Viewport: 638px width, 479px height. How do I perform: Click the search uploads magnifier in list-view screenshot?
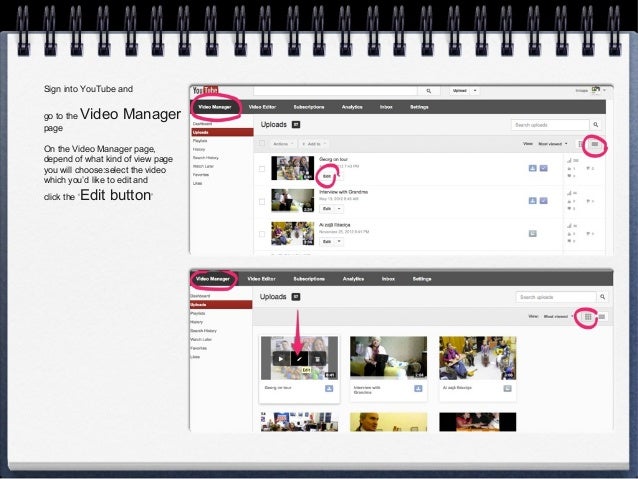pyautogui.click(x=595, y=125)
